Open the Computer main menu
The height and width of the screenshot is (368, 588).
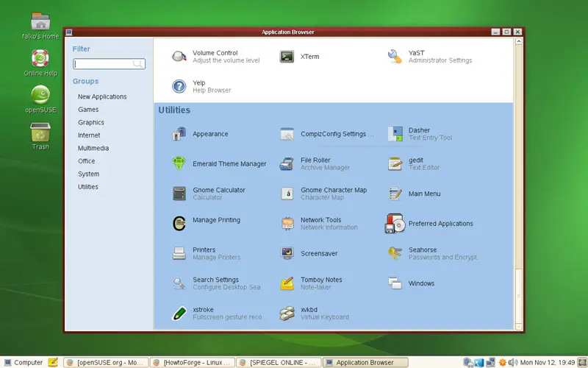[24, 362]
